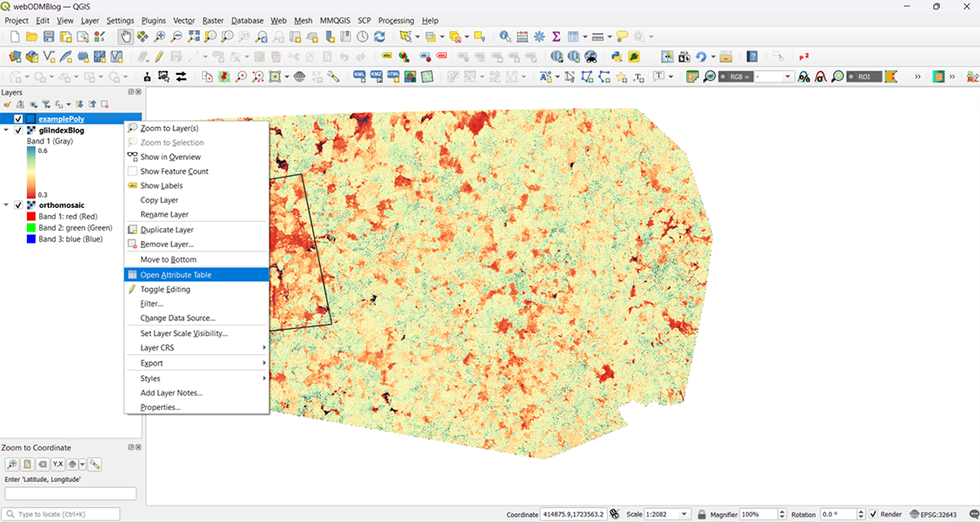Viewport: 980px width, 523px height.
Task: Toggle the orthomosaic layer visibility checkbox
Action: tap(18, 205)
